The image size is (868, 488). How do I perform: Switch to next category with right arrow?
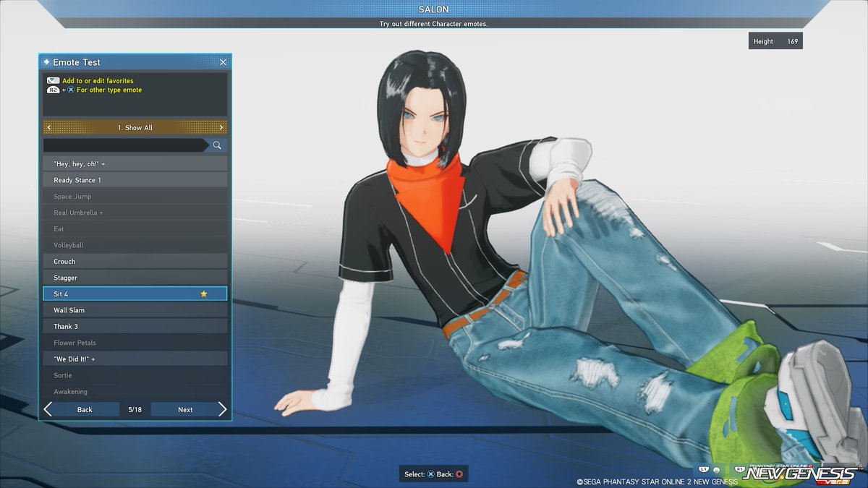pyautogui.click(x=222, y=128)
